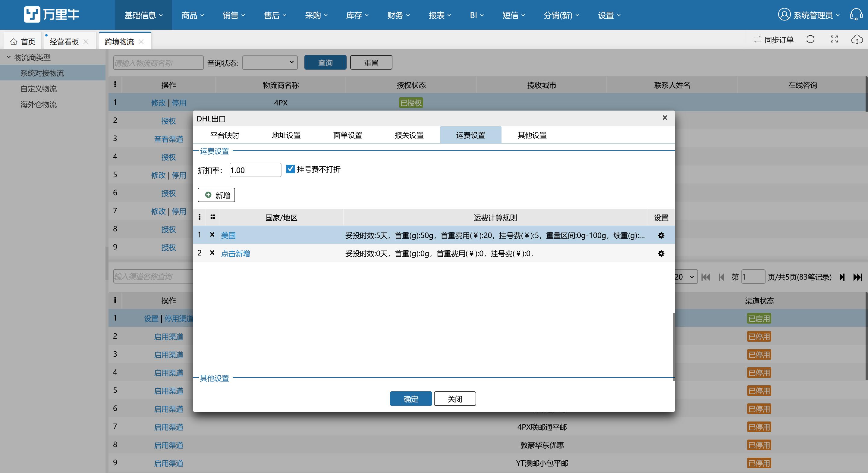The image size is (868, 473).
Task: Switch to 报关设置 tab
Action: point(409,135)
